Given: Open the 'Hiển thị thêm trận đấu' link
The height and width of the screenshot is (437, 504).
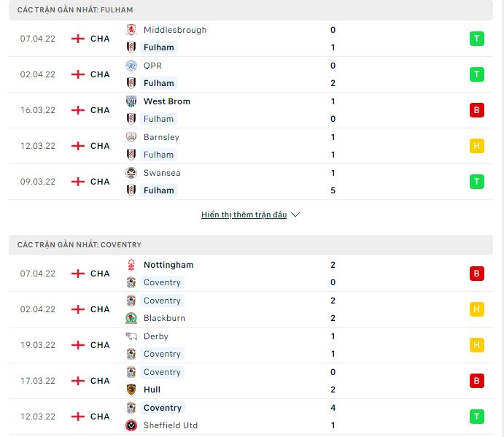Looking at the screenshot, I should click(x=244, y=215).
